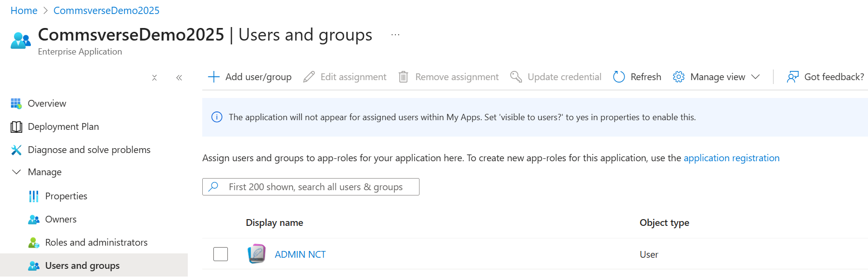Click the Refresh circular arrow icon
Screen dimensions: 868x278
click(619, 77)
